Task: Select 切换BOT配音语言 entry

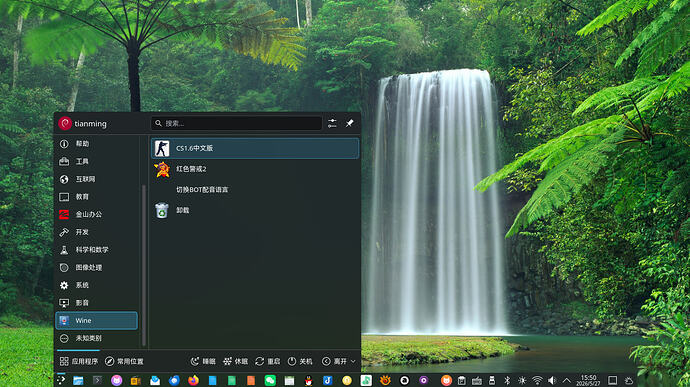Action: pos(255,190)
